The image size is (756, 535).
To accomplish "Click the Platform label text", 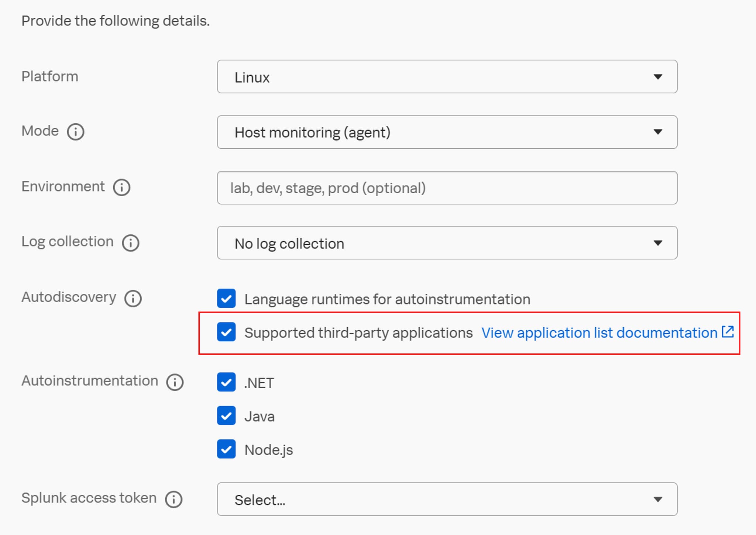I will click(50, 76).
